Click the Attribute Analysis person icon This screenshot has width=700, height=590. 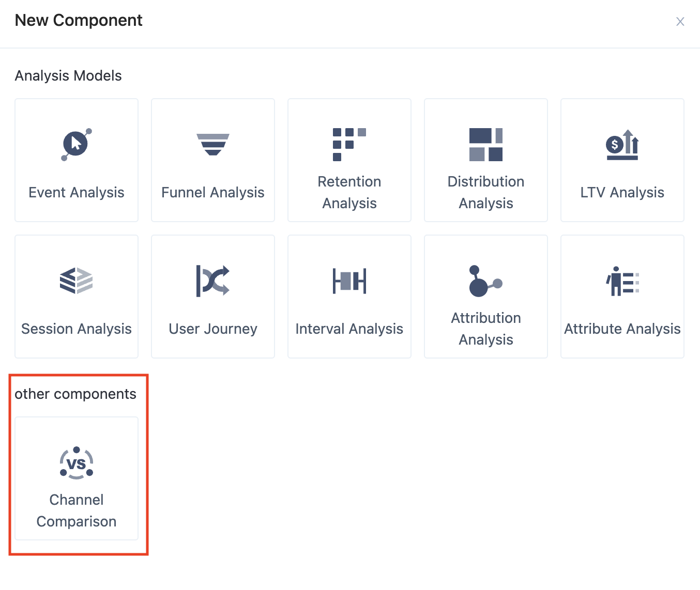tap(622, 281)
